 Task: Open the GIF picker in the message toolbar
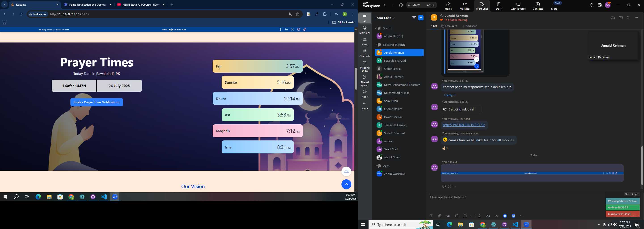point(448,216)
